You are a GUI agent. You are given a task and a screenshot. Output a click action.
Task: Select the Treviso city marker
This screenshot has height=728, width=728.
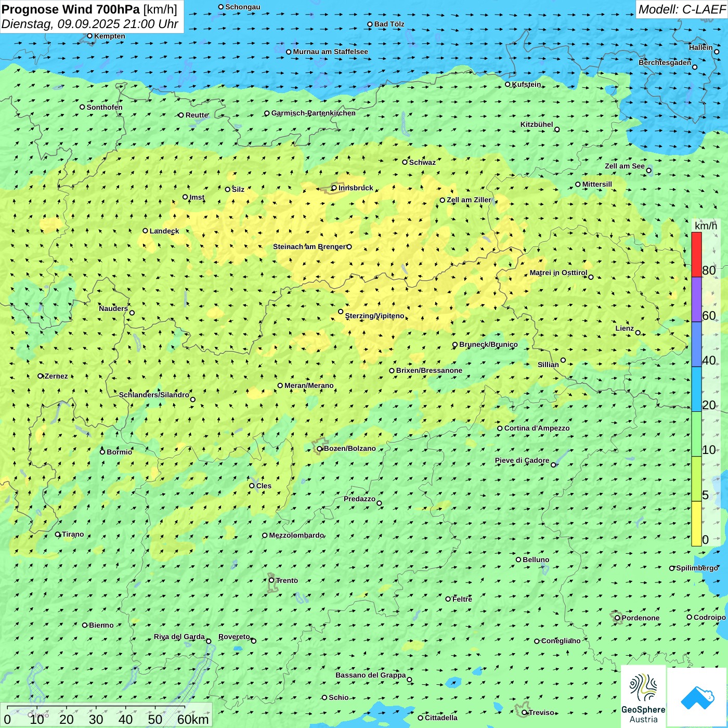click(525, 712)
